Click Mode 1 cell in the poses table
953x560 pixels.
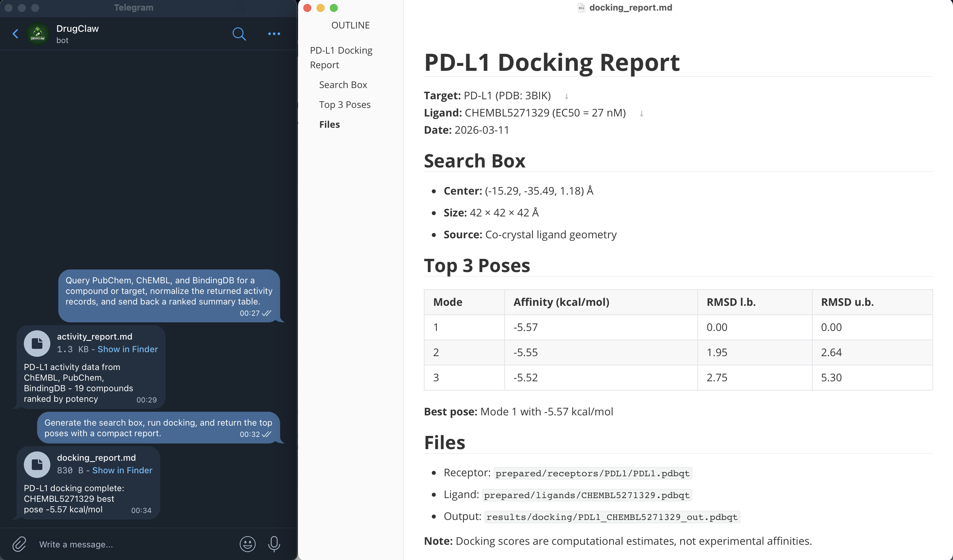point(464,327)
